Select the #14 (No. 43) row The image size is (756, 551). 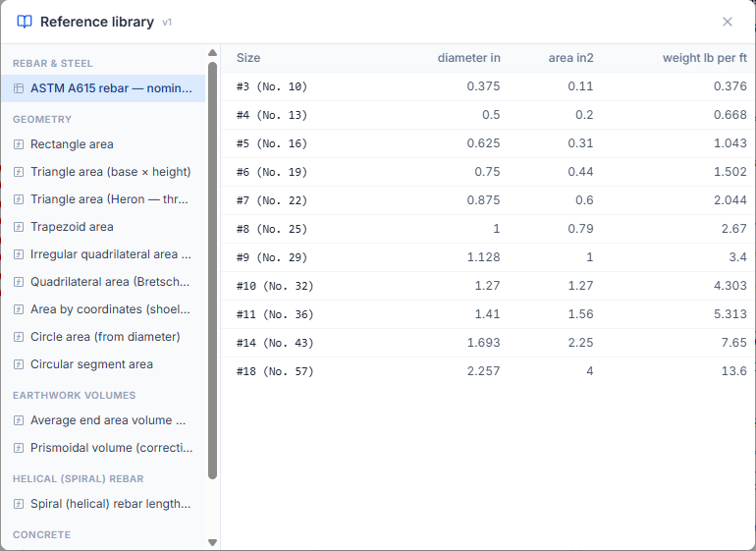point(488,343)
